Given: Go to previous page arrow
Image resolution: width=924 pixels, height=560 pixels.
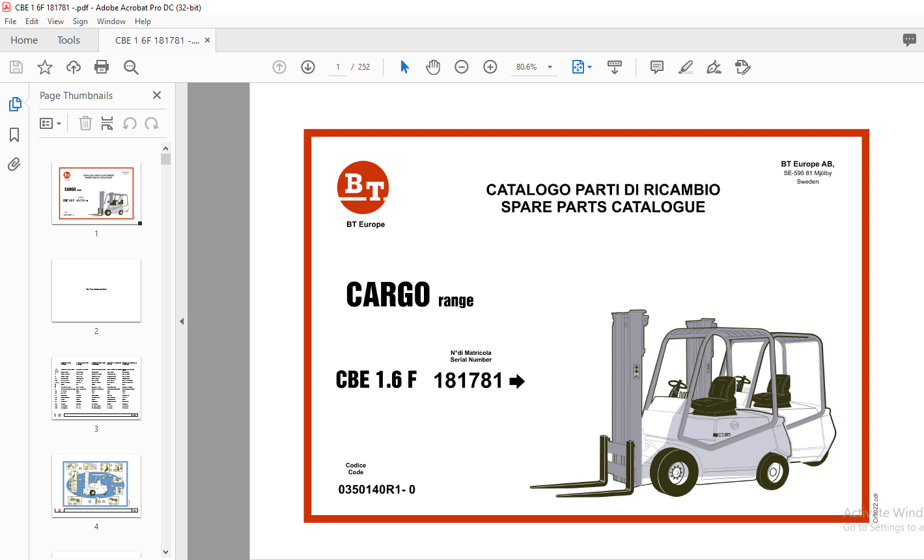Looking at the screenshot, I should (x=279, y=67).
